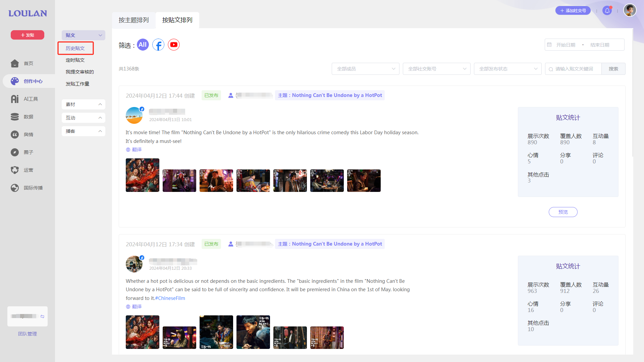The height and width of the screenshot is (362, 644).
Task: Open the user avatar menu
Action: coord(630,10)
